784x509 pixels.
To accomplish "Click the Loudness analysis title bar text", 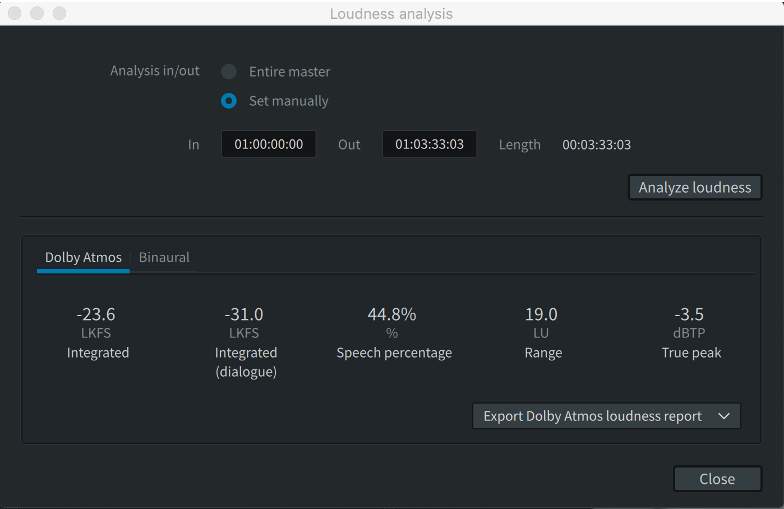I will (391, 14).
